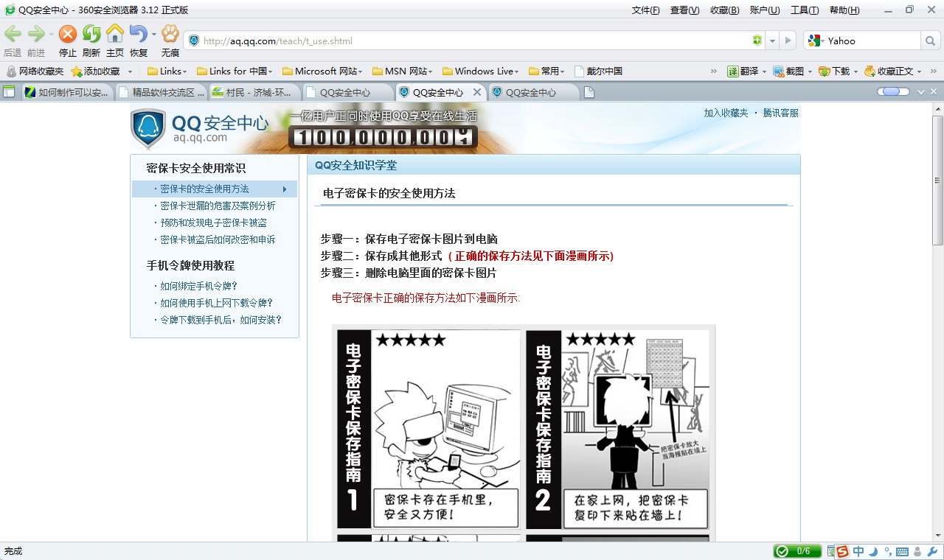Expand Microsoft 网站 bookmark folder

point(322,71)
